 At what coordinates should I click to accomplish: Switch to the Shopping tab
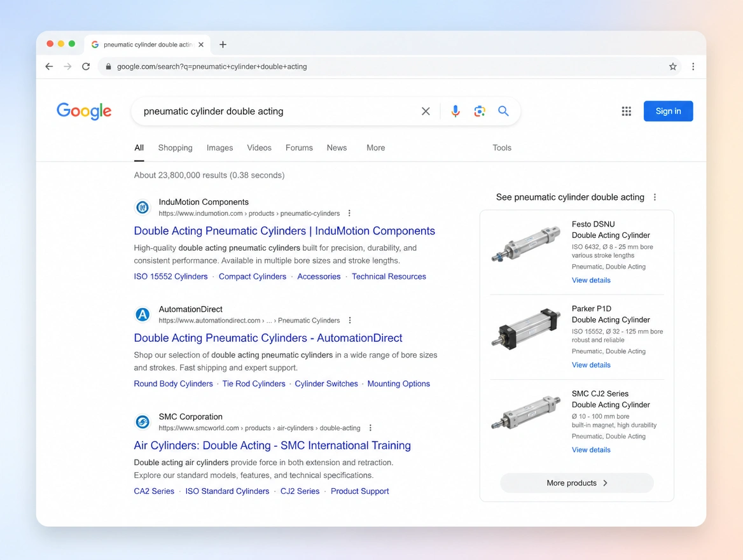(x=176, y=148)
